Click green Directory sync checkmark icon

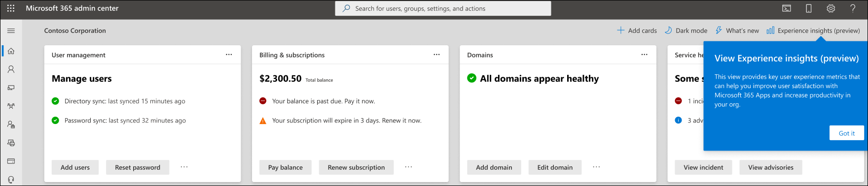click(x=55, y=101)
